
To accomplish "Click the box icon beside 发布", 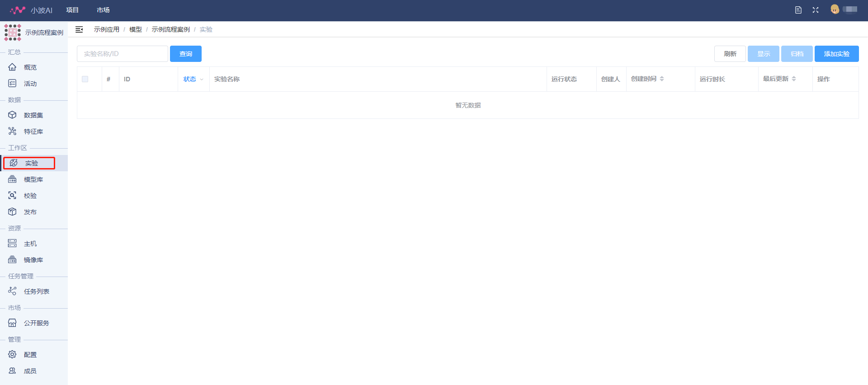I will (12, 211).
